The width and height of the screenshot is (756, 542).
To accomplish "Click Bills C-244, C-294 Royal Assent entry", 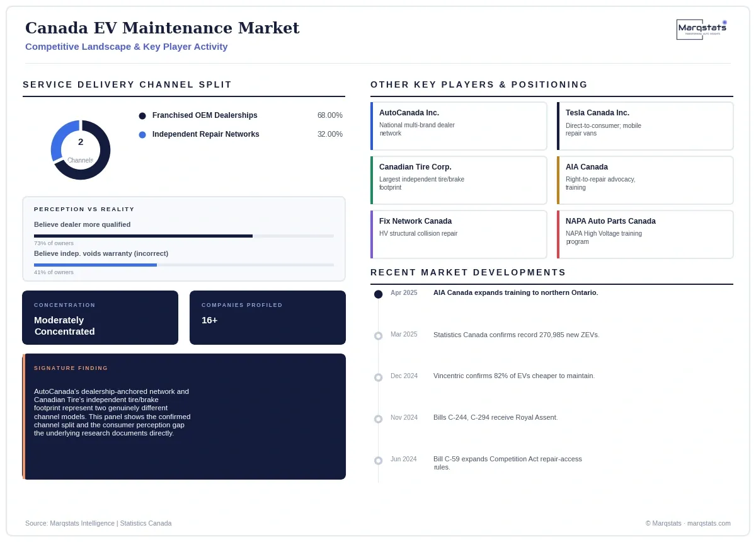I will tap(496, 417).
